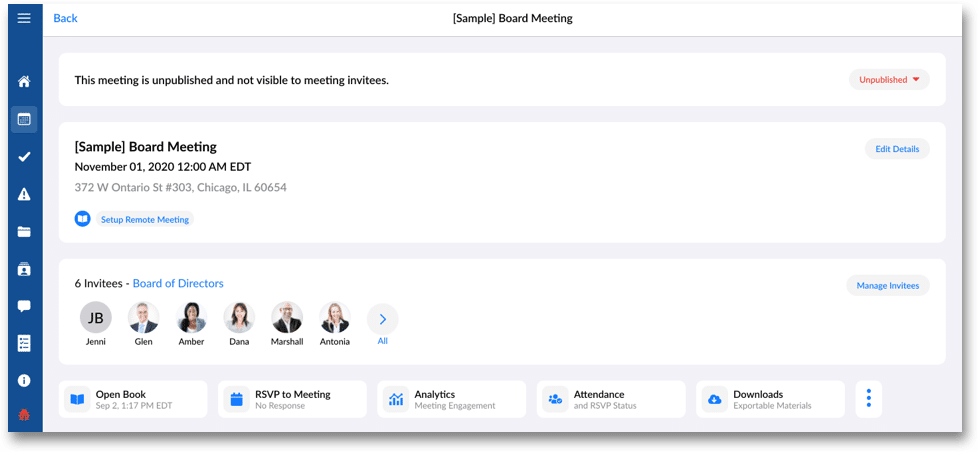Image resolution: width=978 pixels, height=452 pixels.
Task: Open the checkmark tasks sidebar icon
Action: tap(24, 157)
